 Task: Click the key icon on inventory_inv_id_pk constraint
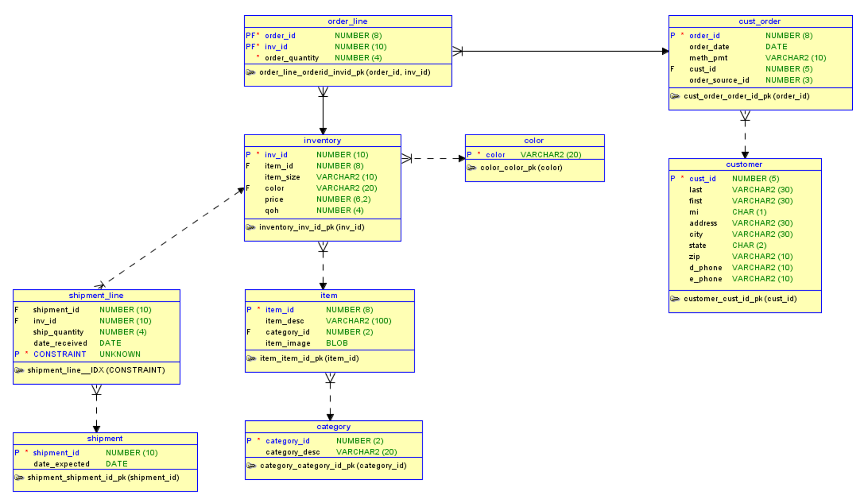(250, 227)
